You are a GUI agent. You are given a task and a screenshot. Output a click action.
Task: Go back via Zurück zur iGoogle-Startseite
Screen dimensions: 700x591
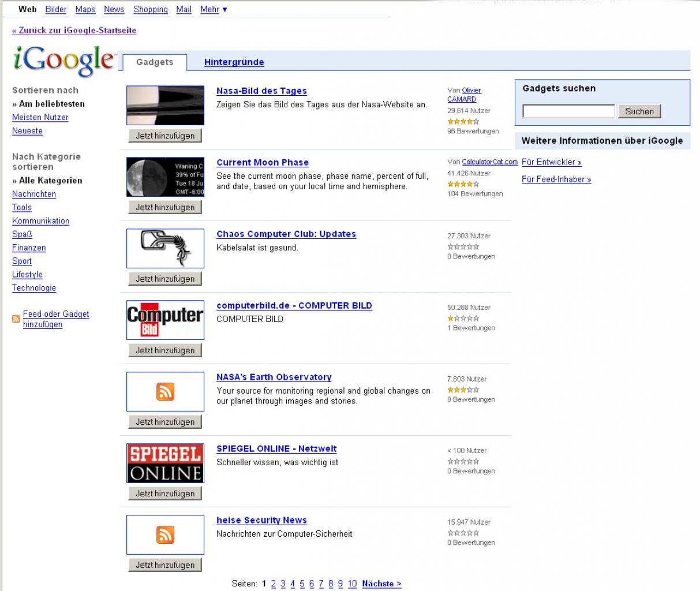tap(74, 30)
